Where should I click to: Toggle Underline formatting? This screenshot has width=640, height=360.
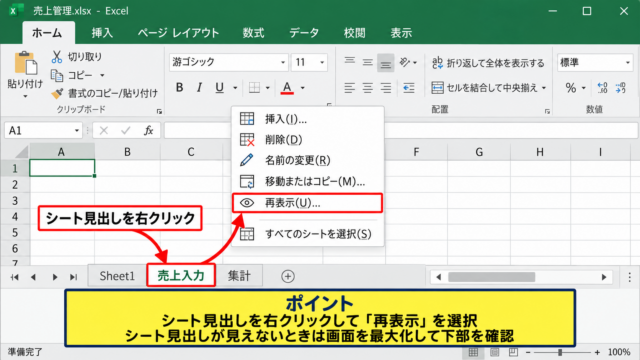point(220,87)
